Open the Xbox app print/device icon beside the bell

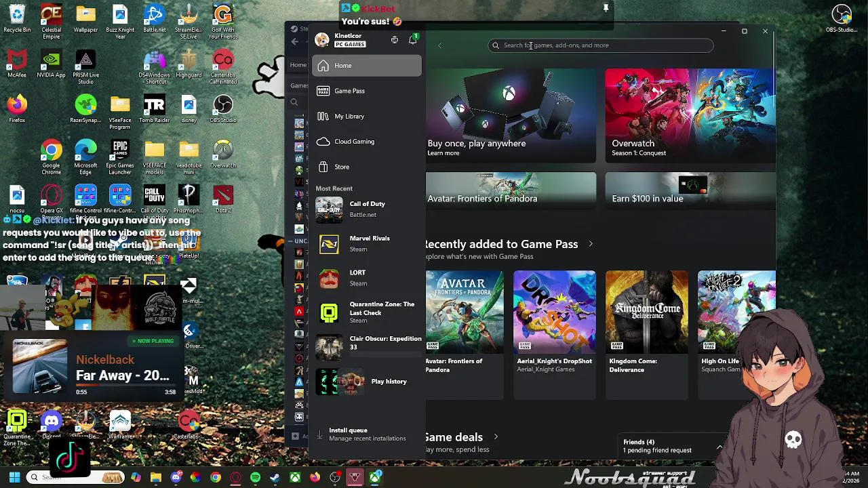point(395,40)
